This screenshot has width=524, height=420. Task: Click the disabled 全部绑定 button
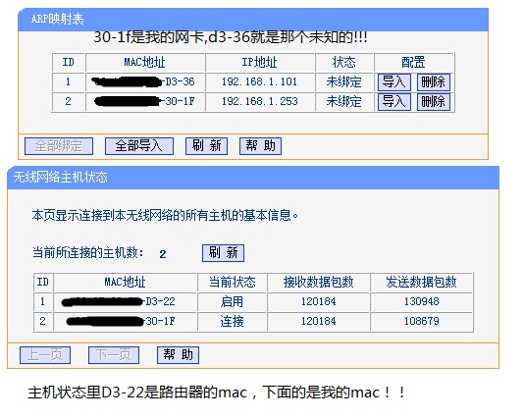(59, 146)
